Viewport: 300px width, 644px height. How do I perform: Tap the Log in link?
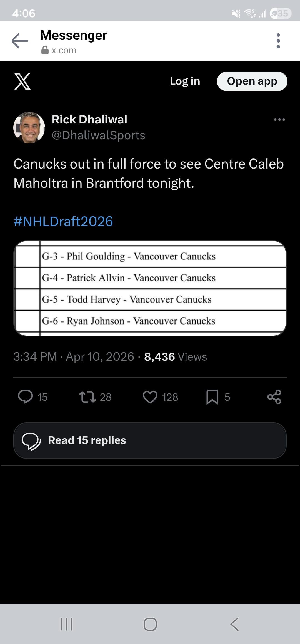pyautogui.click(x=185, y=81)
